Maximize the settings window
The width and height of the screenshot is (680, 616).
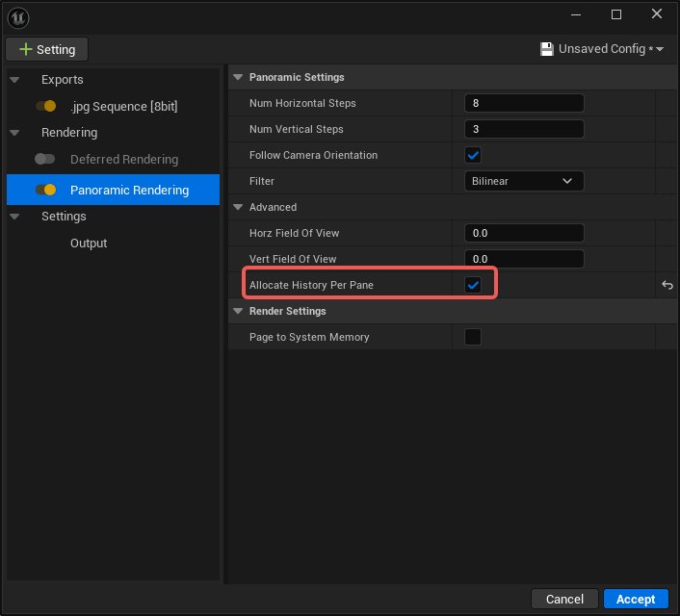tap(616, 14)
